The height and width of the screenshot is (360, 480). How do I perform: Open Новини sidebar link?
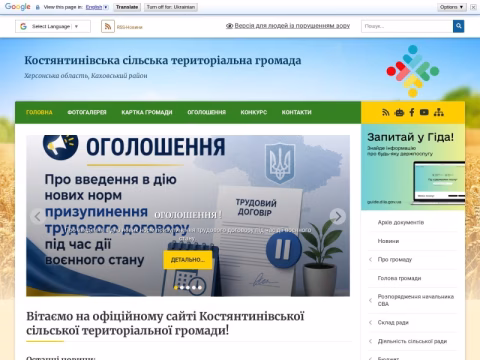388,241
